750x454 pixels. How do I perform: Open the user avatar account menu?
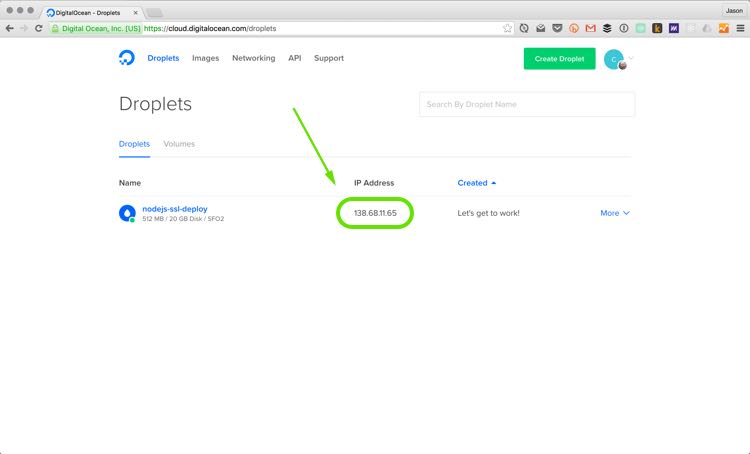(x=614, y=59)
